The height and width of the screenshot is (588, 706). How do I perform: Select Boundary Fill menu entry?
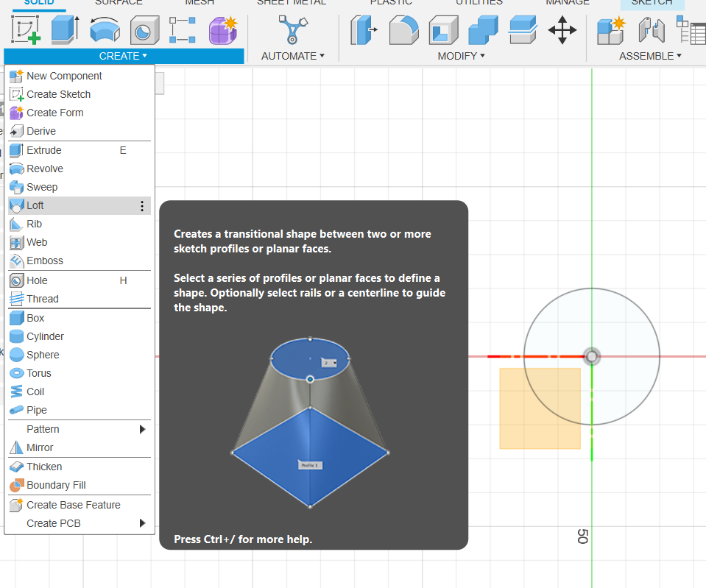pos(80,485)
